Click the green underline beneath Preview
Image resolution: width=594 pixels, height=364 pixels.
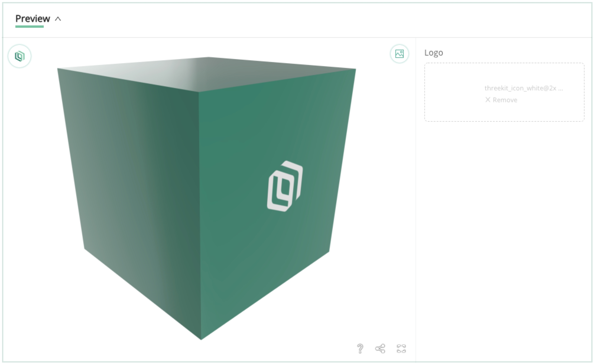coord(30,27)
